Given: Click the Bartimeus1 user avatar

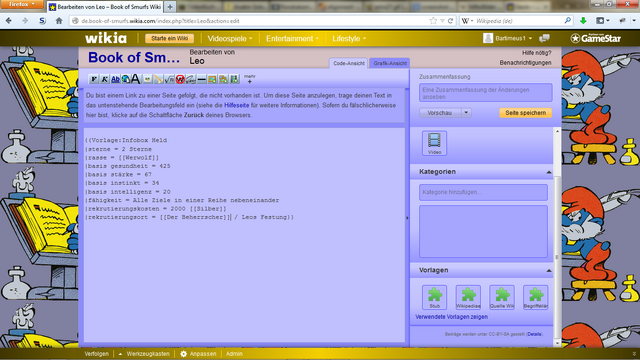Looking at the screenshot, I should point(488,38).
